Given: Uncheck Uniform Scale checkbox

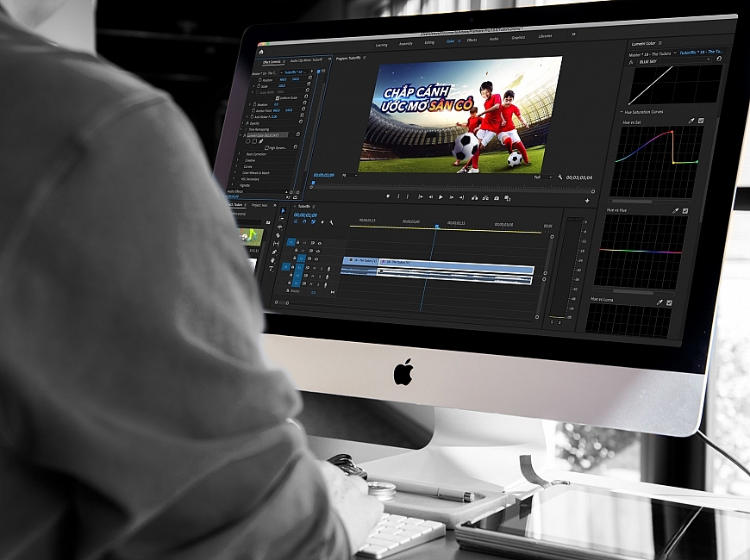Looking at the screenshot, I should (x=278, y=97).
